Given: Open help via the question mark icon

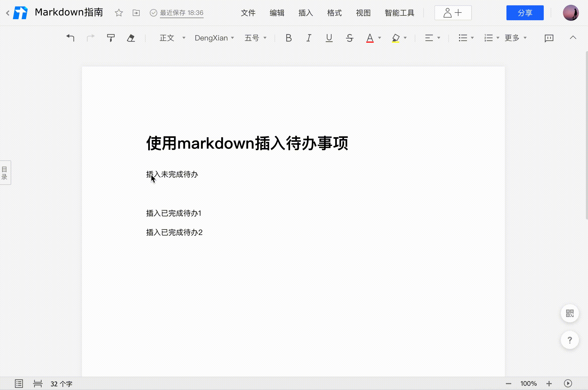Looking at the screenshot, I should (x=570, y=340).
